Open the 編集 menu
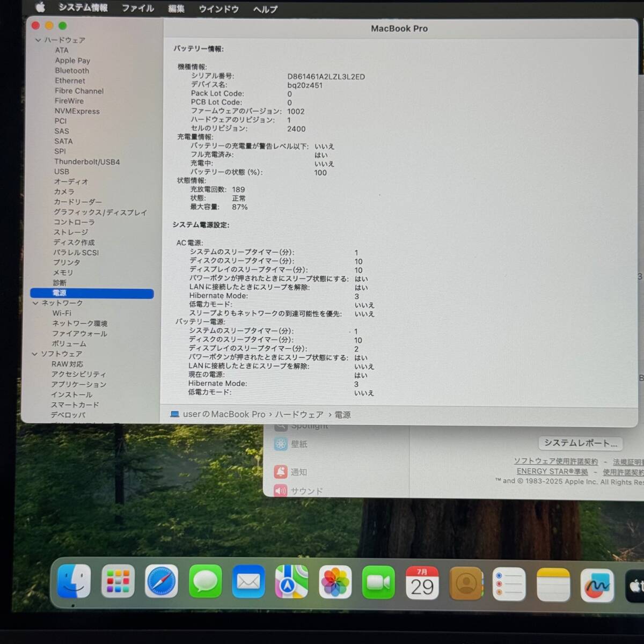Viewport: 644px width, 644px height. click(176, 9)
